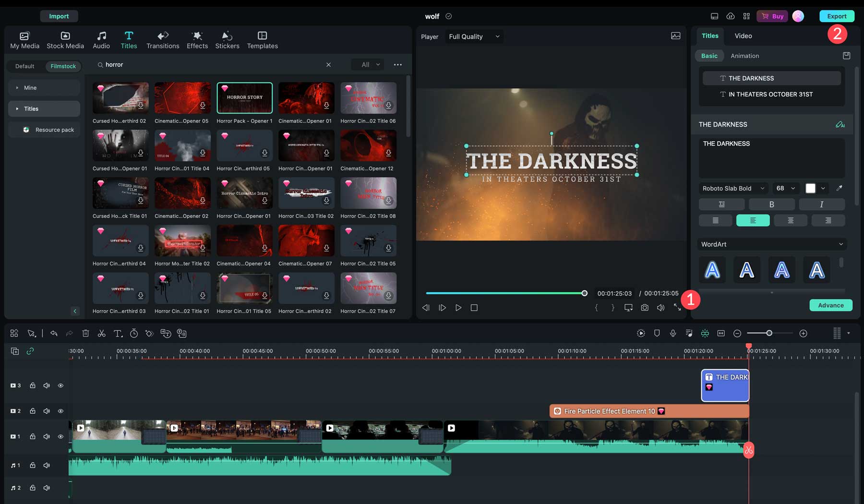Select the Titles panel in the media bar

coord(129,39)
